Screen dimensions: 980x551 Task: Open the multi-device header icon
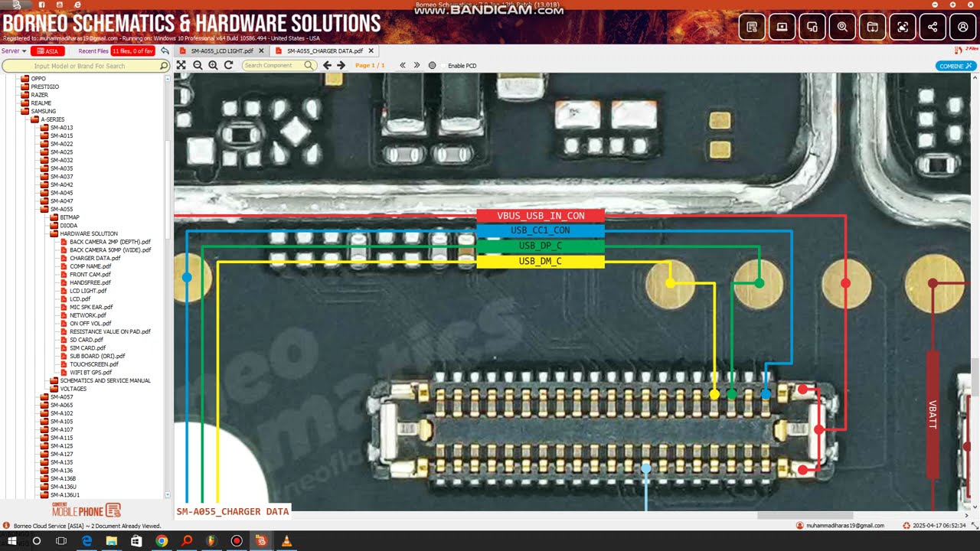click(x=812, y=27)
